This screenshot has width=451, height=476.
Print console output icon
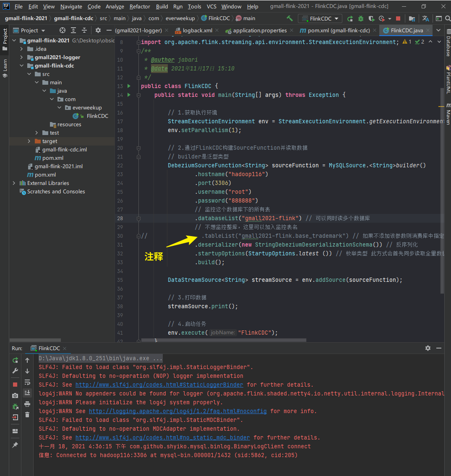[27, 404]
